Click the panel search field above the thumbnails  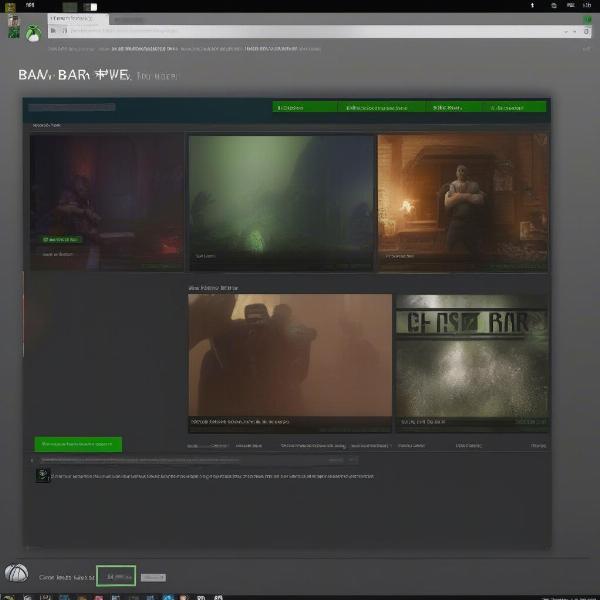coord(72,107)
